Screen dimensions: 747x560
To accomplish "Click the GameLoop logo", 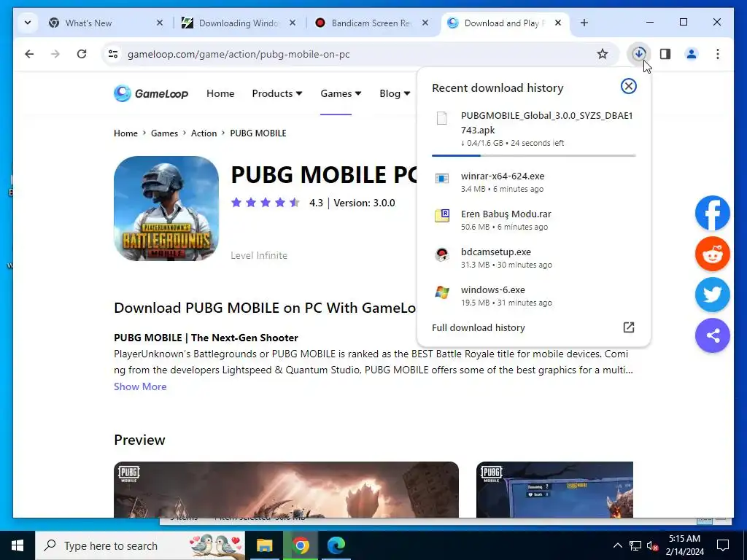I will click(151, 93).
